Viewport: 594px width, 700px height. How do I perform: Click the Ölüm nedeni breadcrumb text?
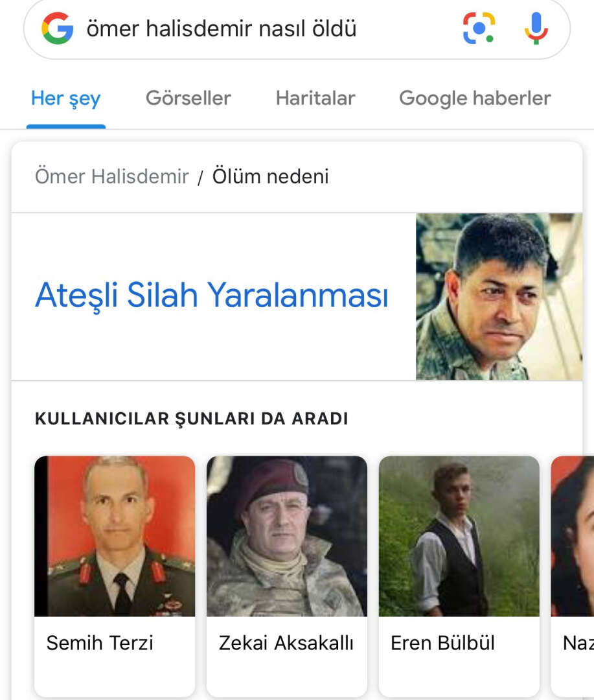tap(271, 176)
